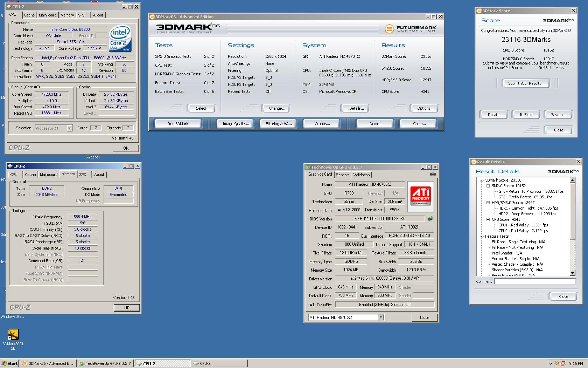This screenshot has width=588, height=368.
Task: Click the Graphs button in 3DMark06
Action: coord(322,124)
